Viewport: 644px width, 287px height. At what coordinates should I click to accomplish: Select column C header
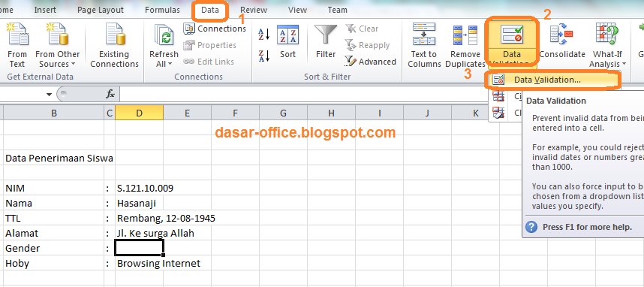click(110, 113)
